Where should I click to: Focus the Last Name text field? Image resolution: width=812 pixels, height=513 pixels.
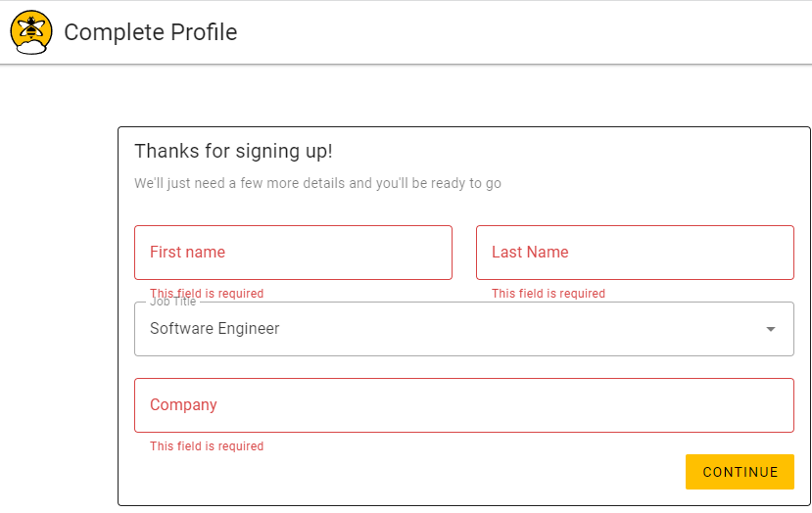click(x=635, y=253)
